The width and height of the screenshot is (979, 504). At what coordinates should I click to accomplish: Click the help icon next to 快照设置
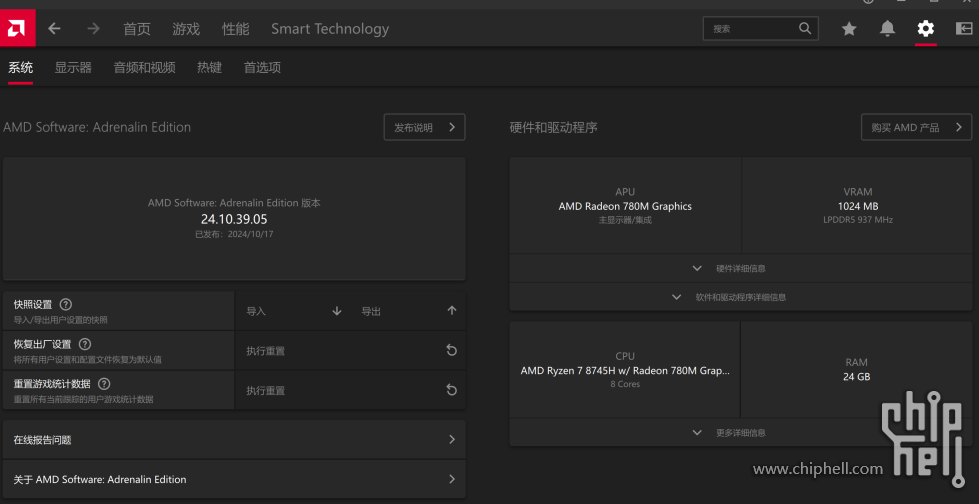click(x=66, y=304)
